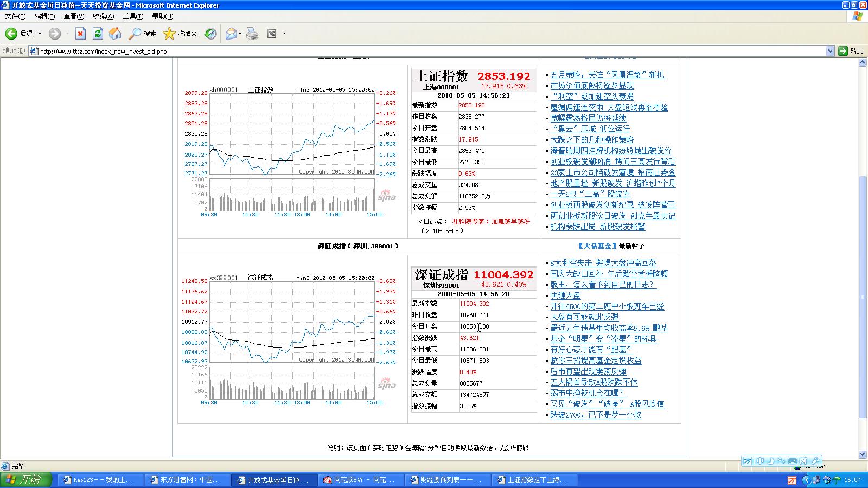Open link 弱市中挣钱机会在哪?

click(x=587, y=393)
